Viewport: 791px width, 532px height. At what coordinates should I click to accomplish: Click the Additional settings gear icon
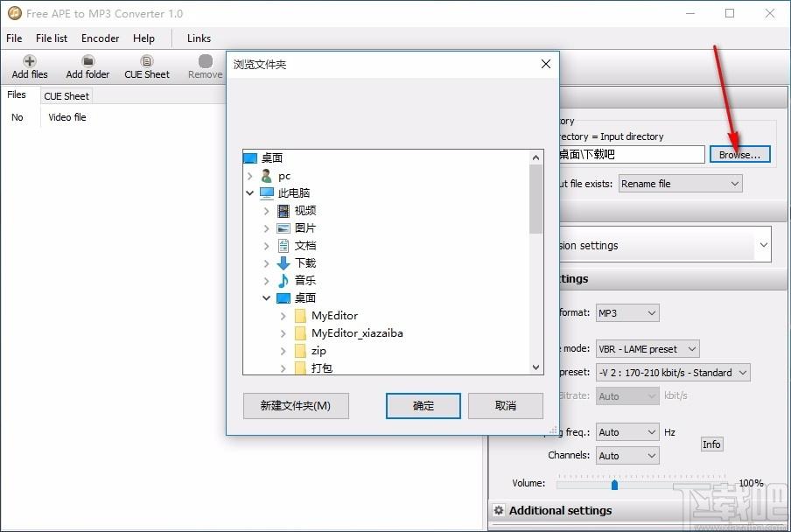coord(499,510)
